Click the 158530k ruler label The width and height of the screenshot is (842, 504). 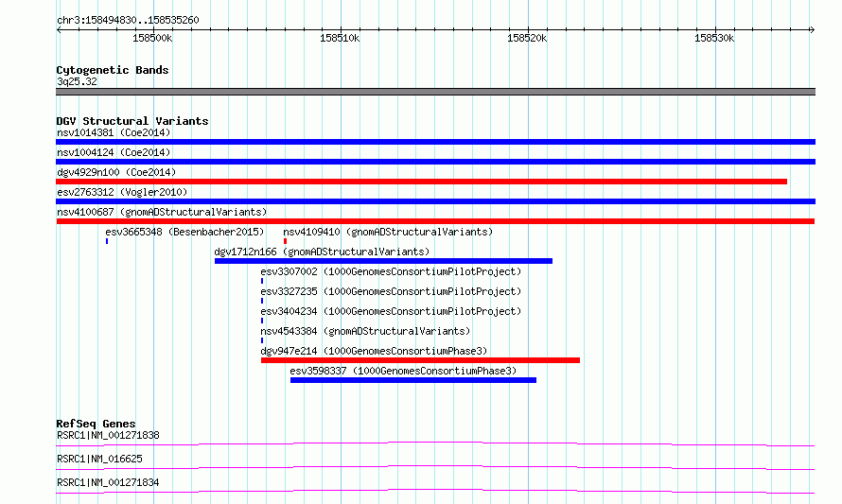point(714,38)
